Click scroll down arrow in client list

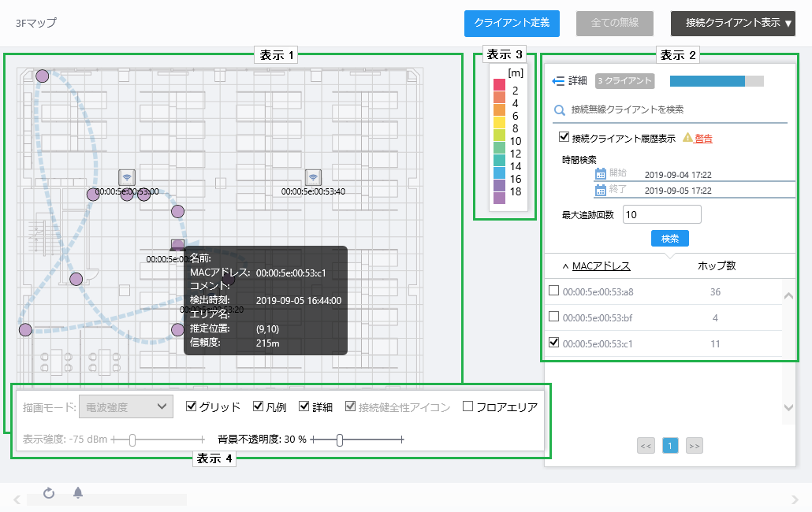[x=788, y=407]
